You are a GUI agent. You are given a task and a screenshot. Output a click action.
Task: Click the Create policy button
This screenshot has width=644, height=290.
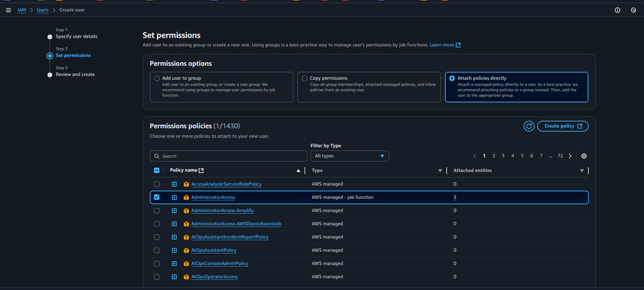click(x=563, y=126)
